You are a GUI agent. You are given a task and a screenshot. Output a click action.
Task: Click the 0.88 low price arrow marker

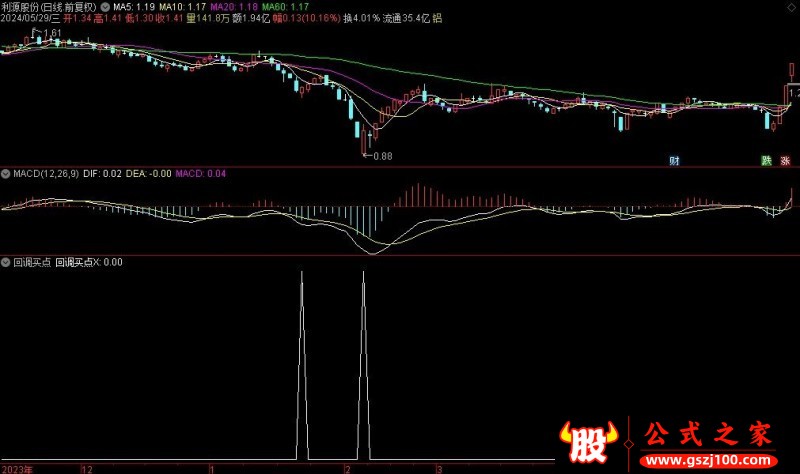pos(378,155)
